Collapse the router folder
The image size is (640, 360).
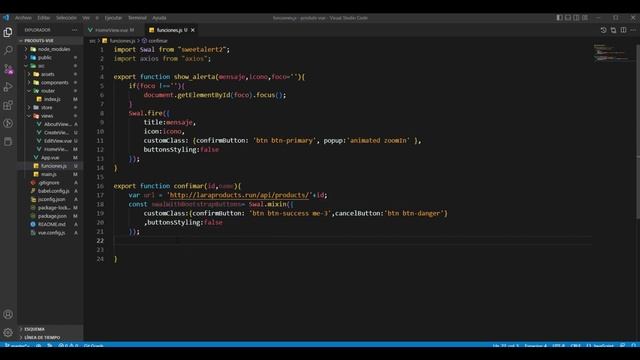point(50,91)
